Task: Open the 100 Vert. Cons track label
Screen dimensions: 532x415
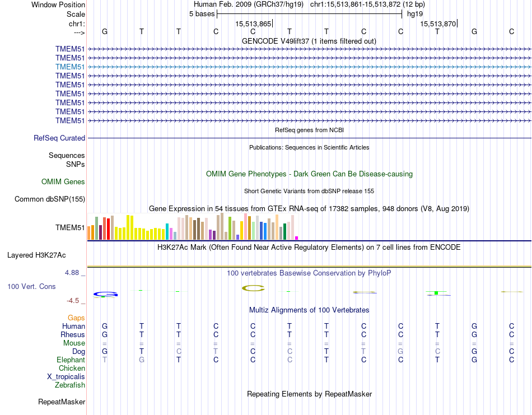Action: [31, 286]
